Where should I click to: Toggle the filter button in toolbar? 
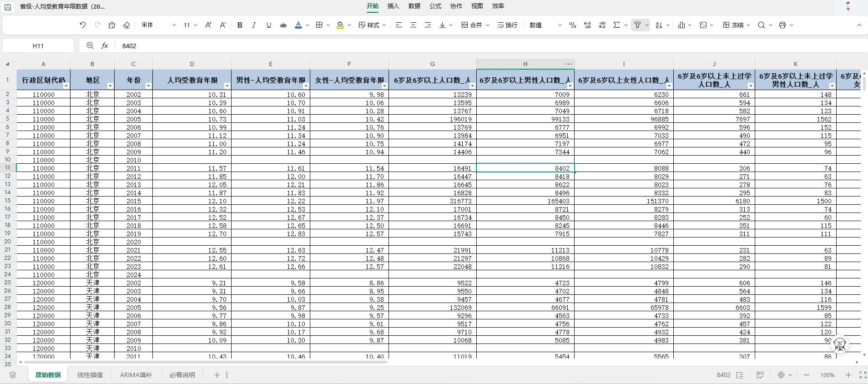pos(637,25)
